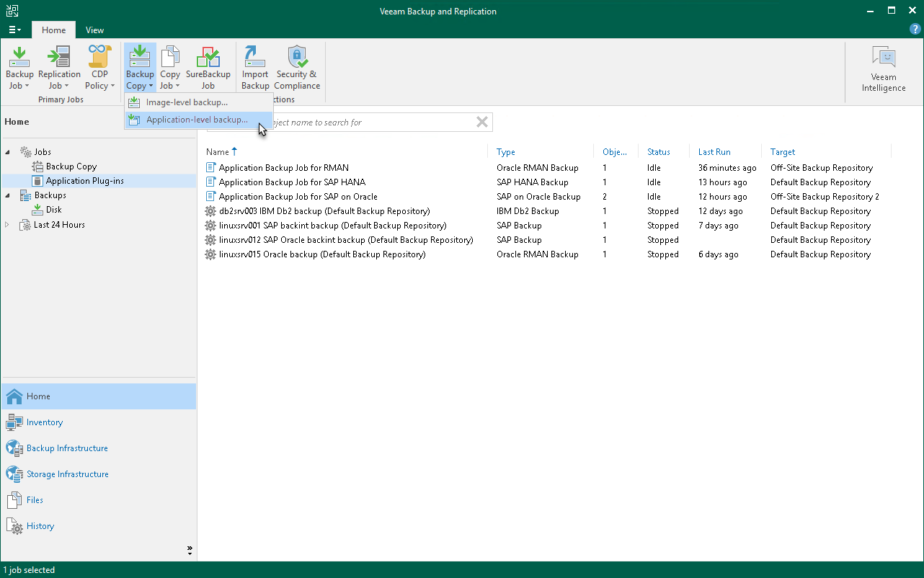Collapse the Jobs tree node
924x578 pixels.
click(9, 152)
